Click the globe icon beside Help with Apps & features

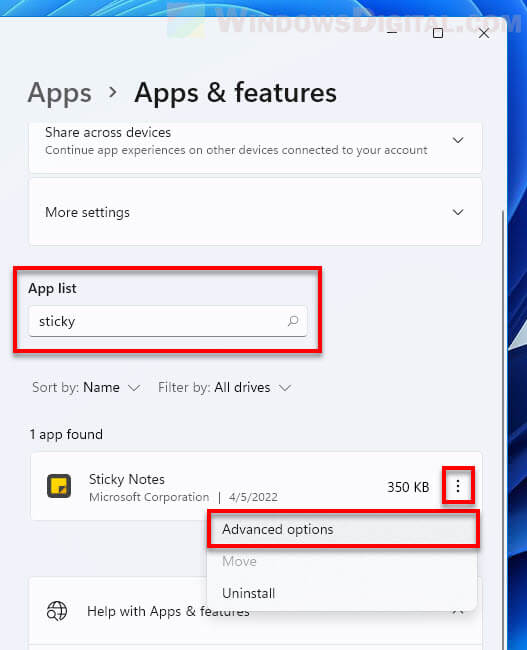pos(57,611)
